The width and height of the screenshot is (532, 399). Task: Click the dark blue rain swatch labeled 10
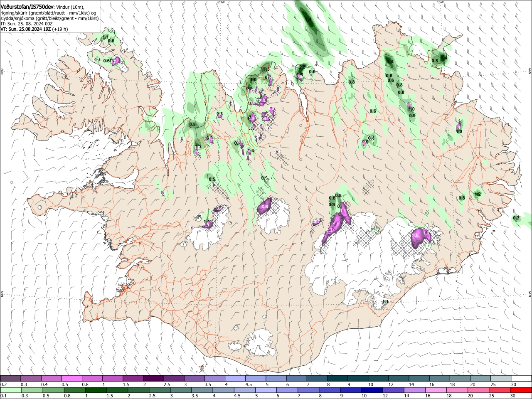point(372,390)
